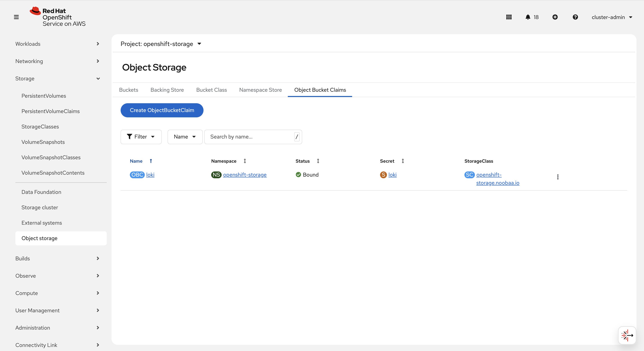Switch to the Namespace Store tab
The width and height of the screenshot is (644, 351).
pos(260,90)
